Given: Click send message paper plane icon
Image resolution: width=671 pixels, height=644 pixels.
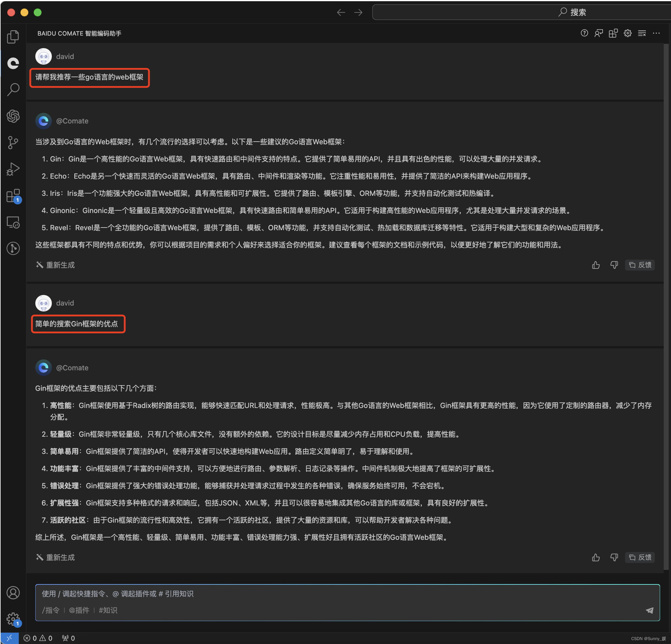Looking at the screenshot, I should tap(649, 610).
